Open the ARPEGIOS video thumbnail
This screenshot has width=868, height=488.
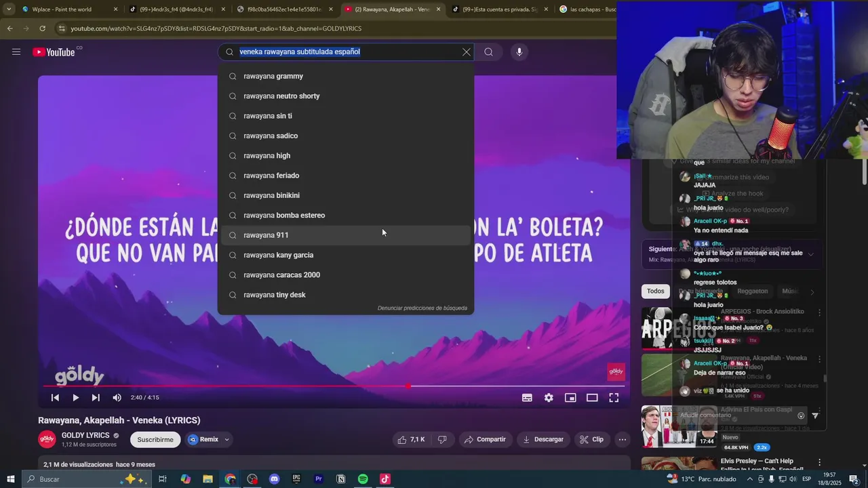coord(678,329)
